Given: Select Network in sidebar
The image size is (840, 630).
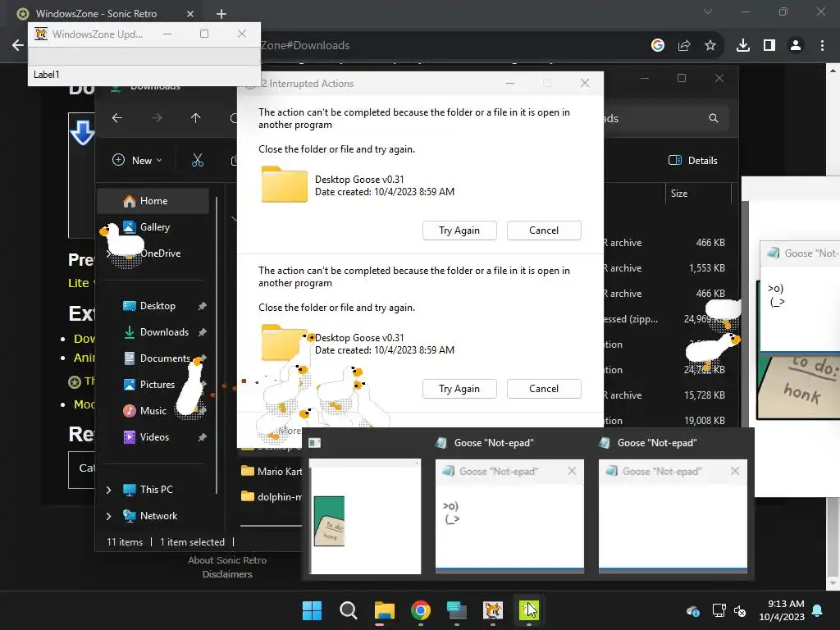Looking at the screenshot, I should tap(158, 516).
